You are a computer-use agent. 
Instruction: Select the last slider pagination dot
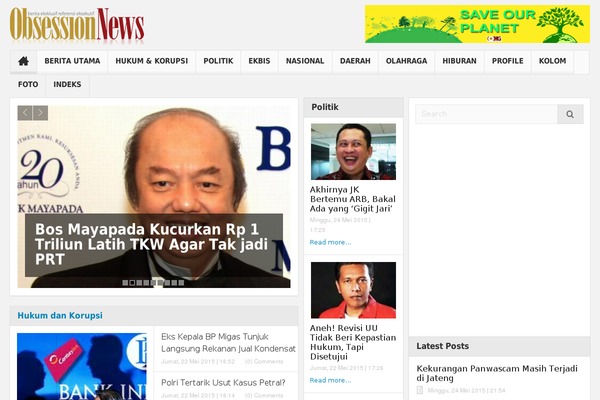pos(181,283)
